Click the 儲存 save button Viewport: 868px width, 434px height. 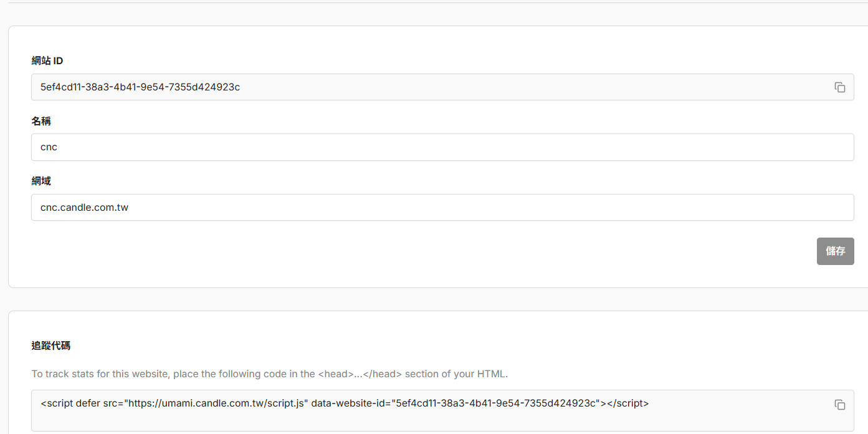(835, 251)
